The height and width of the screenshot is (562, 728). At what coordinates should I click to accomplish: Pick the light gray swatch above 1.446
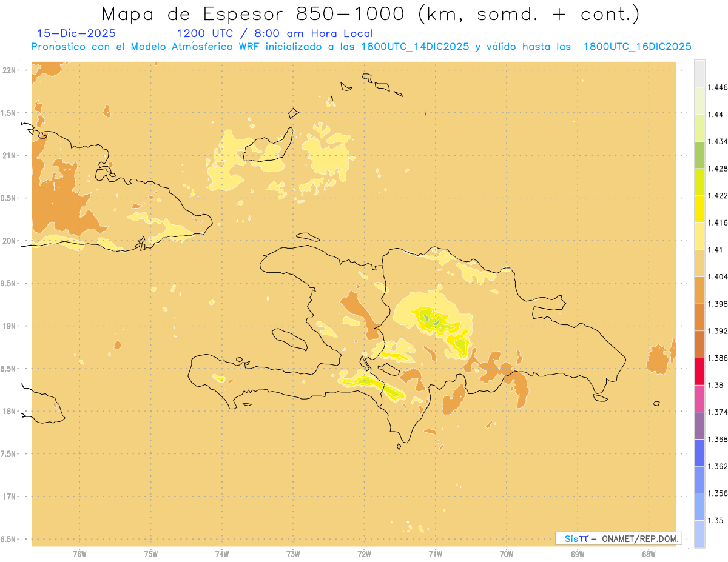pyautogui.click(x=699, y=74)
